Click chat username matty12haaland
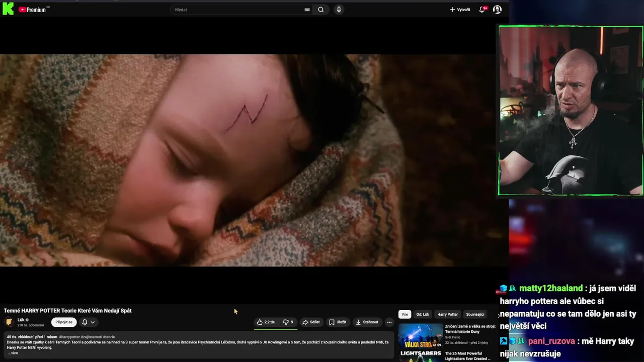The image size is (644, 362). coord(551,288)
